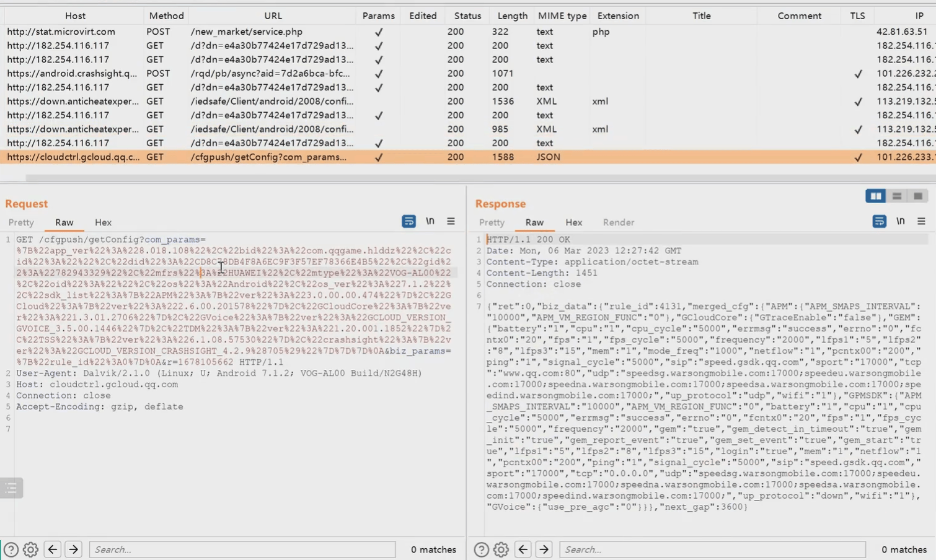Show non-printable characters in Response panel

(900, 221)
